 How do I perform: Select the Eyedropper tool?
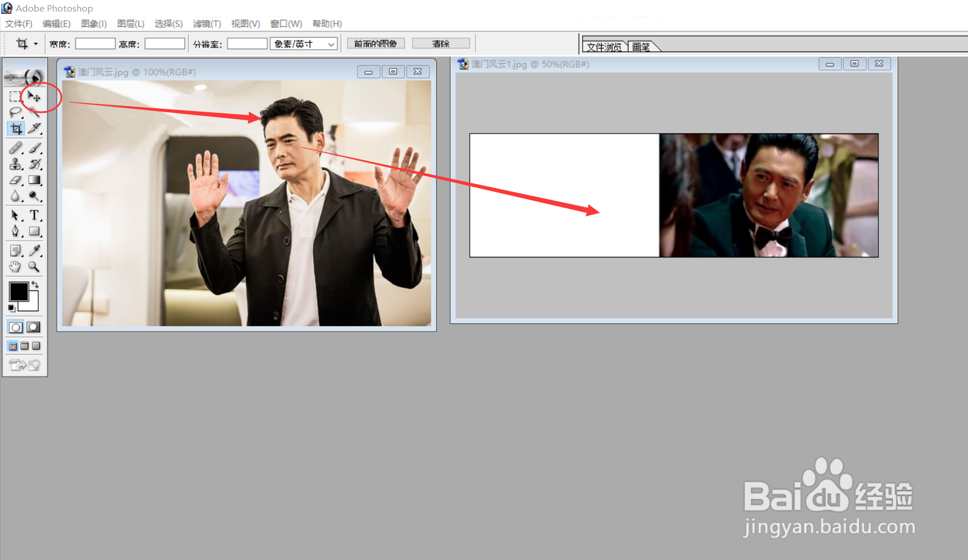tap(34, 250)
